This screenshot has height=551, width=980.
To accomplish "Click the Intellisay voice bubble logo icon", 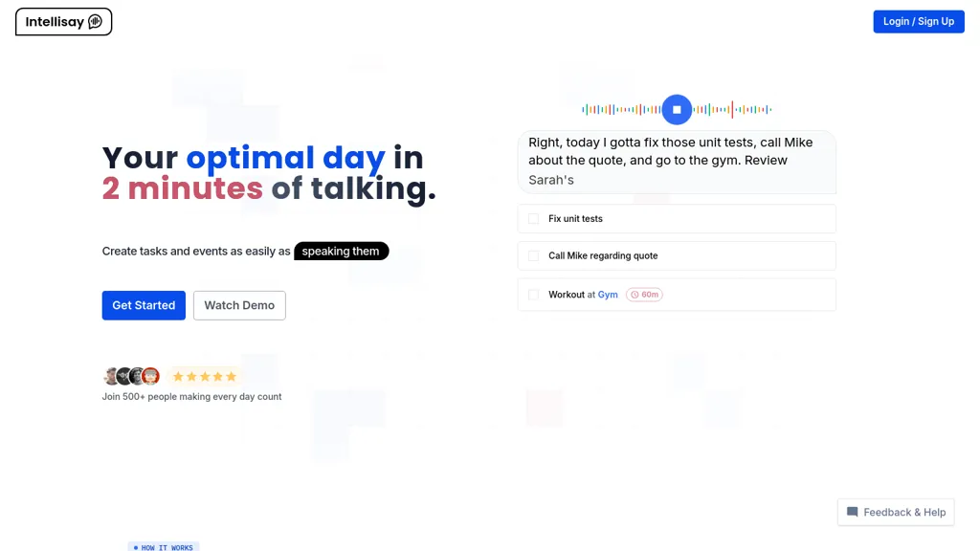I will (x=95, y=22).
